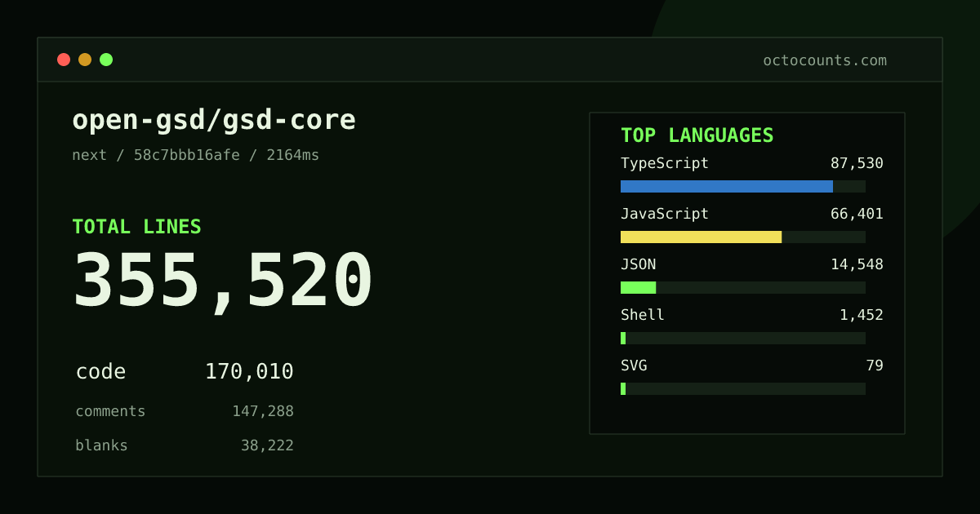
Task: Click the yellow window dot
Action: 85,60
